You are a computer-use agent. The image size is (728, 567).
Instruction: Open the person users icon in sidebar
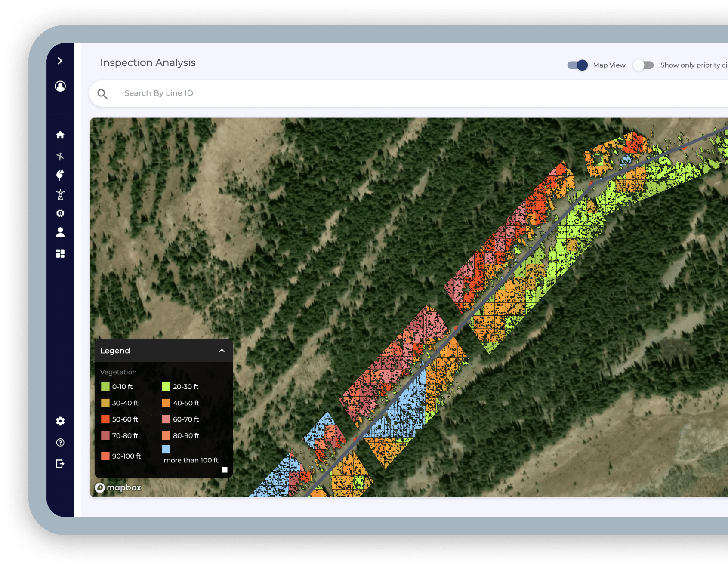[x=60, y=232]
